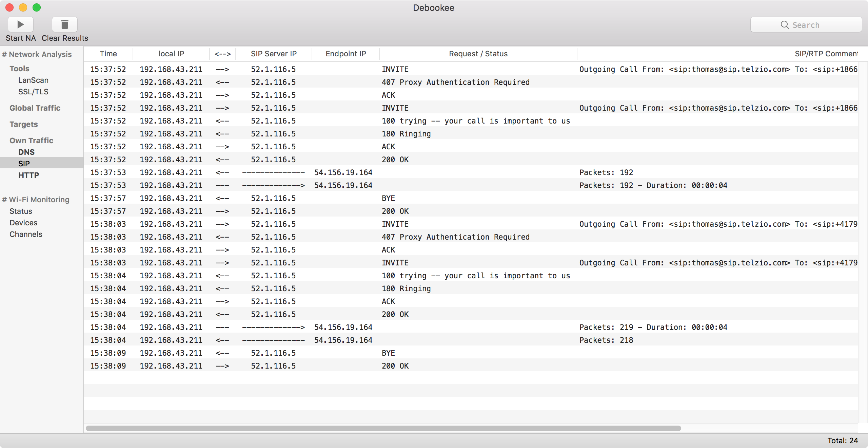Expand the Own Traffic section
Screen dimensions: 868x448
(x=32, y=140)
